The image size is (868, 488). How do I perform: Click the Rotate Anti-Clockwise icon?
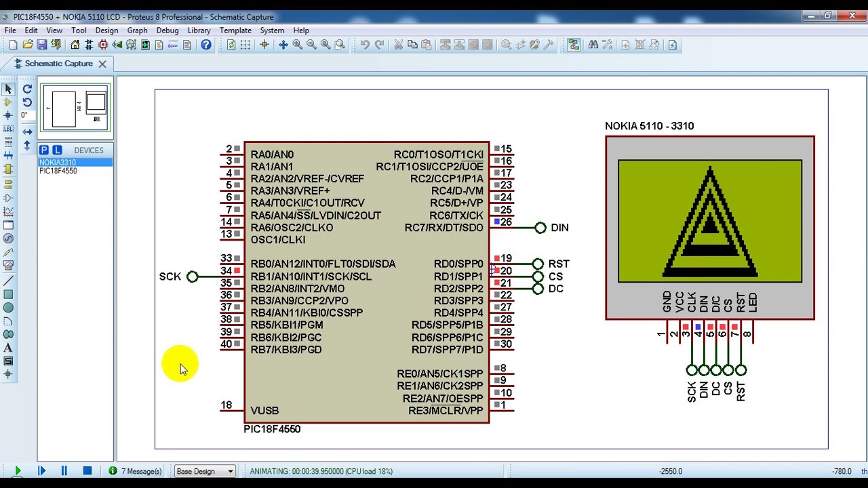27,102
